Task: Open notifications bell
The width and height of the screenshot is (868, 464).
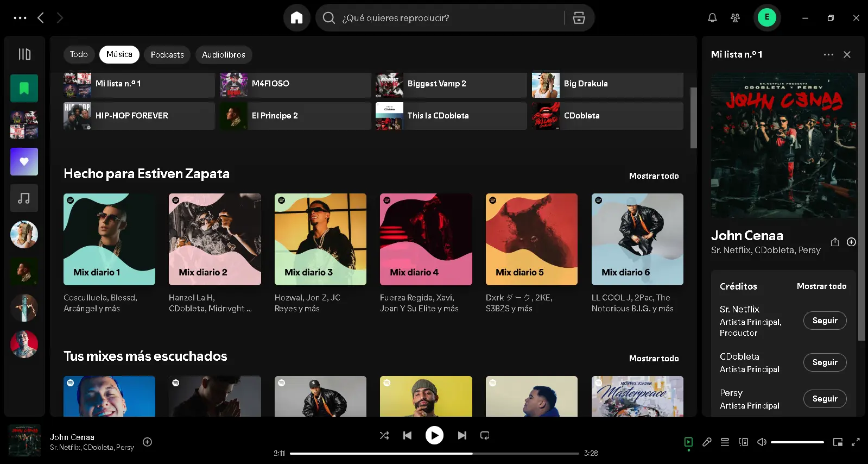Action: tap(712, 18)
